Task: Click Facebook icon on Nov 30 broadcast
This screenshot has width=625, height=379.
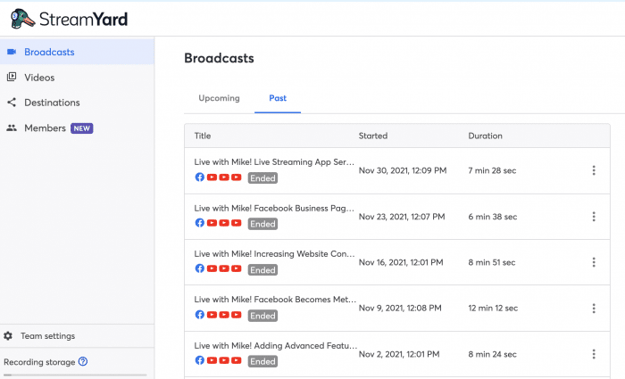Action: pos(200,177)
